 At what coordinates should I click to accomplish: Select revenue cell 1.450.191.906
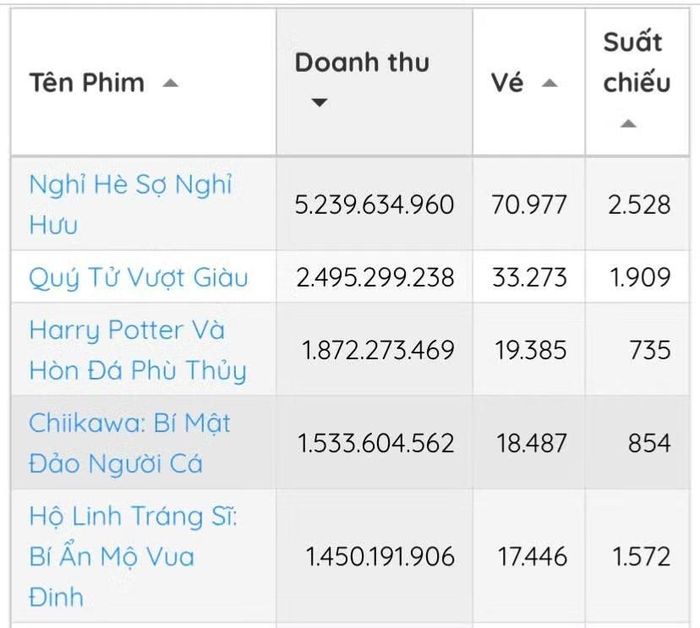coord(380,557)
